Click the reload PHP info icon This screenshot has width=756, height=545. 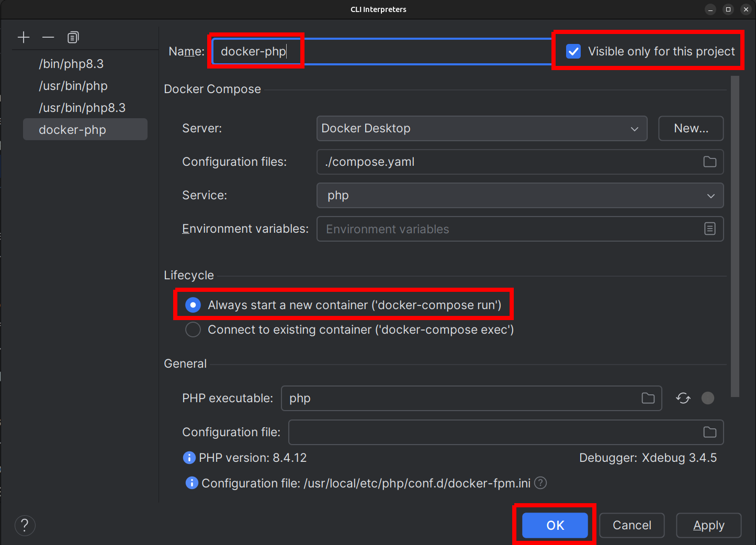click(683, 398)
